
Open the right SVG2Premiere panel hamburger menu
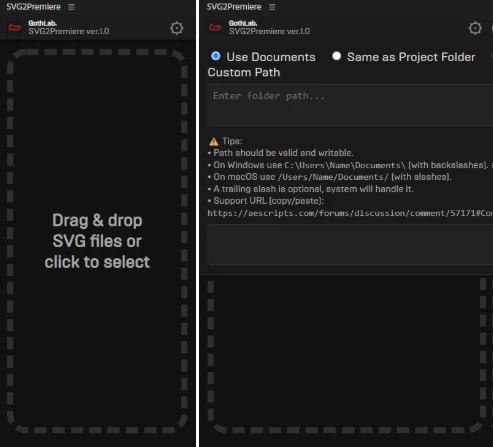(x=272, y=7)
